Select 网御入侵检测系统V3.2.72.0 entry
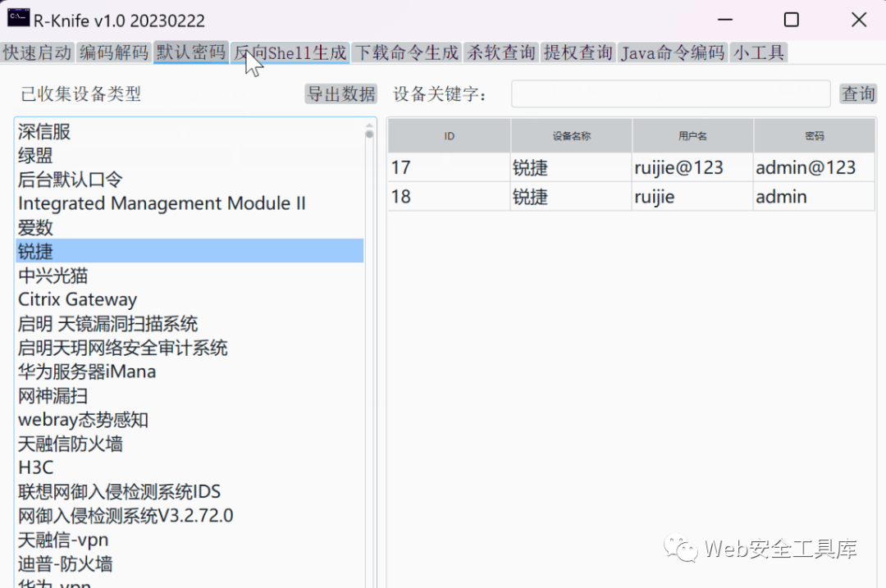Image resolution: width=886 pixels, height=588 pixels. coord(190,516)
